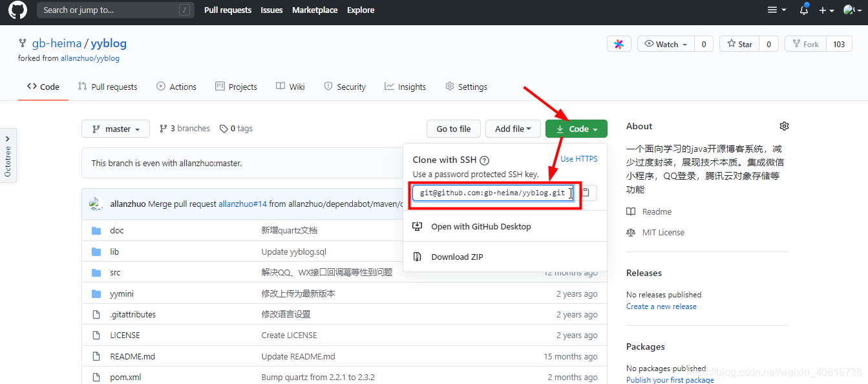
Task: Click the Star count 0
Action: click(768, 44)
